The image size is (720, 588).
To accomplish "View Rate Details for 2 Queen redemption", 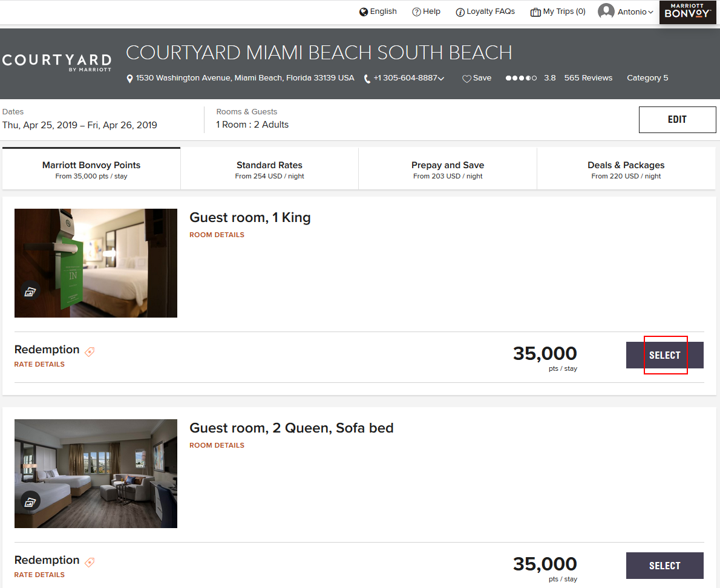I will (x=39, y=575).
